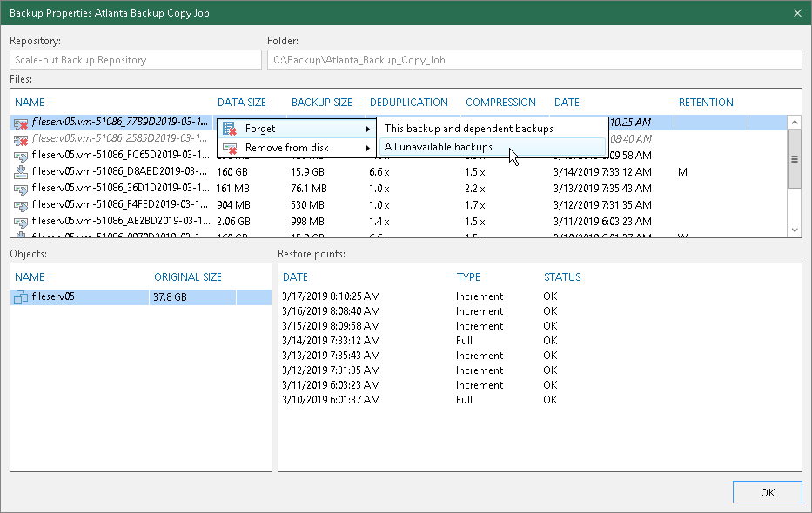The height and width of the screenshot is (513, 812).
Task: Click the Folder path field
Action: pyautogui.click(x=534, y=60)
